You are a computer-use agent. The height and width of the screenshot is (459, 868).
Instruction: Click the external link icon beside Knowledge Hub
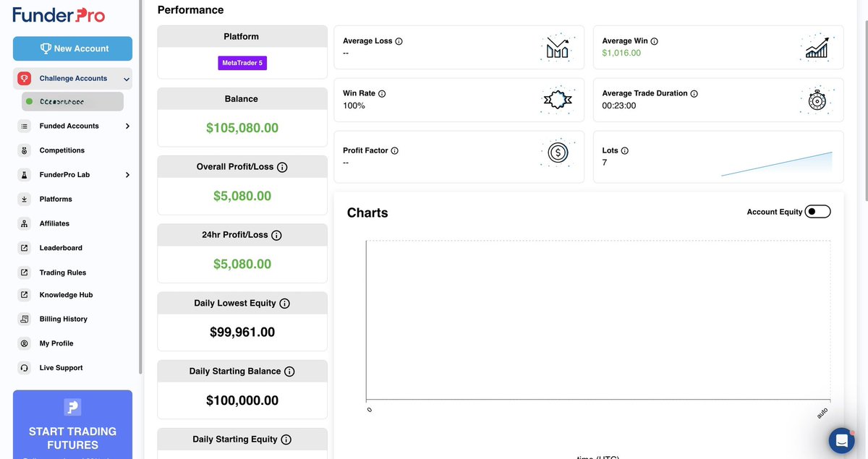[25, 295]
